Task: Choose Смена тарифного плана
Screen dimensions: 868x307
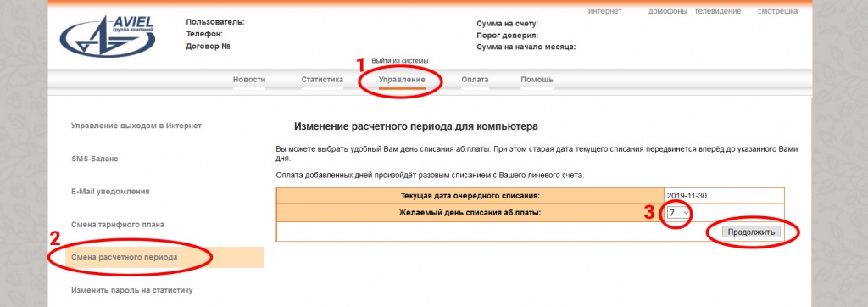Action: pyautogui.click(x=117, y=225)
